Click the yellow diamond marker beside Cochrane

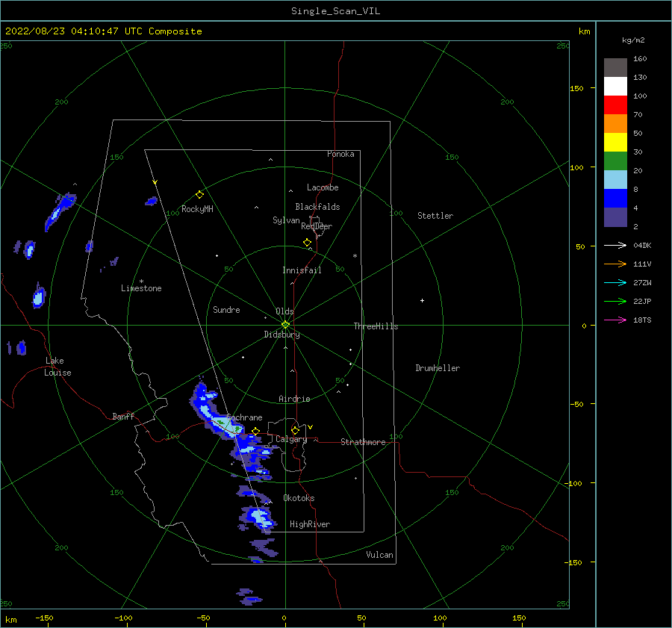(x=256, y=431)
